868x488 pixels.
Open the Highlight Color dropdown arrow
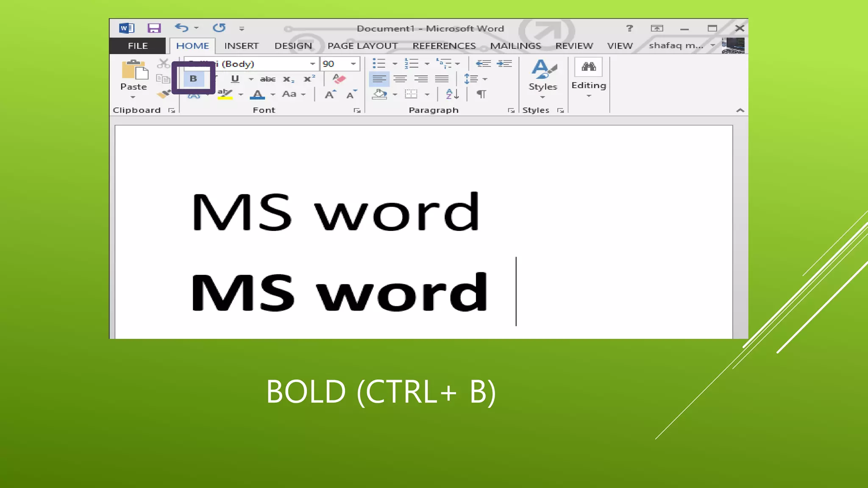click(241, 94)
